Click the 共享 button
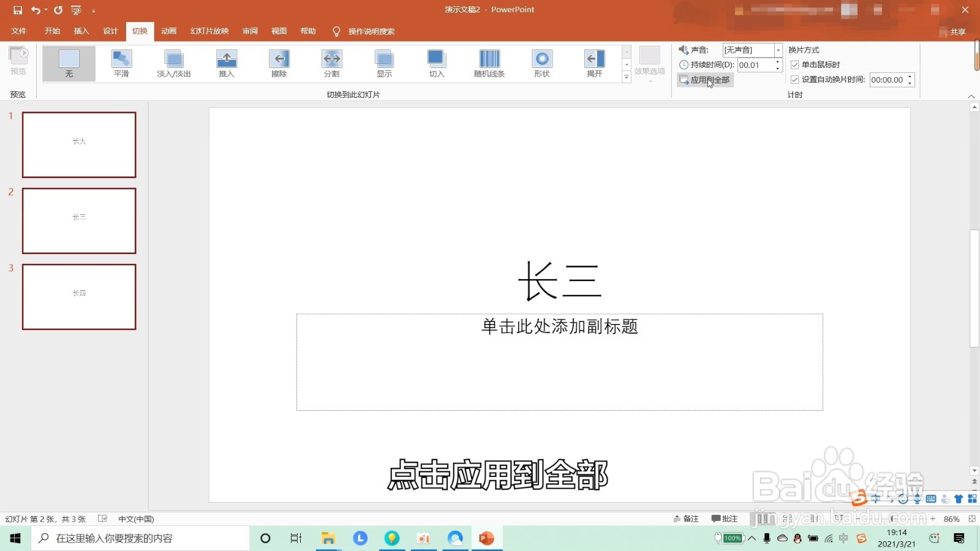 tap(953, 32)
